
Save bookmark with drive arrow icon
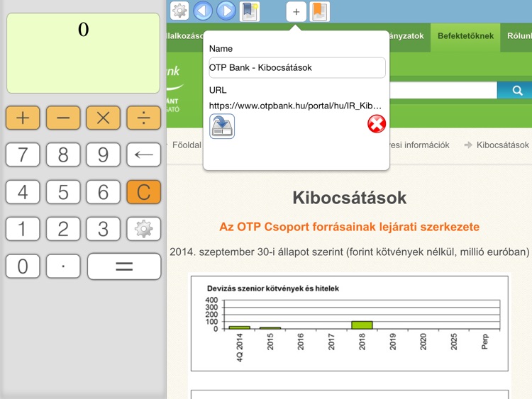pos(222,126)
